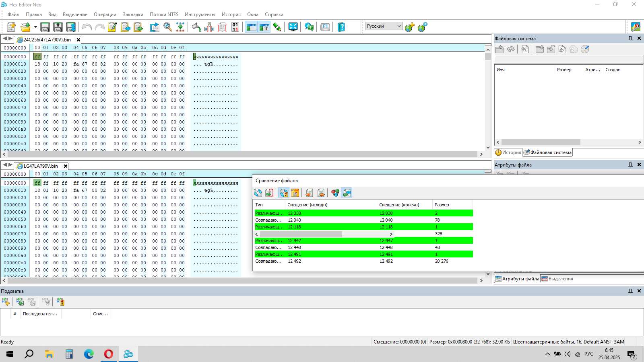Click the first icon in Сравнение файлов toolbar
Image resolution: width=644 pixels, height=362 pixels.
[258, 193]
